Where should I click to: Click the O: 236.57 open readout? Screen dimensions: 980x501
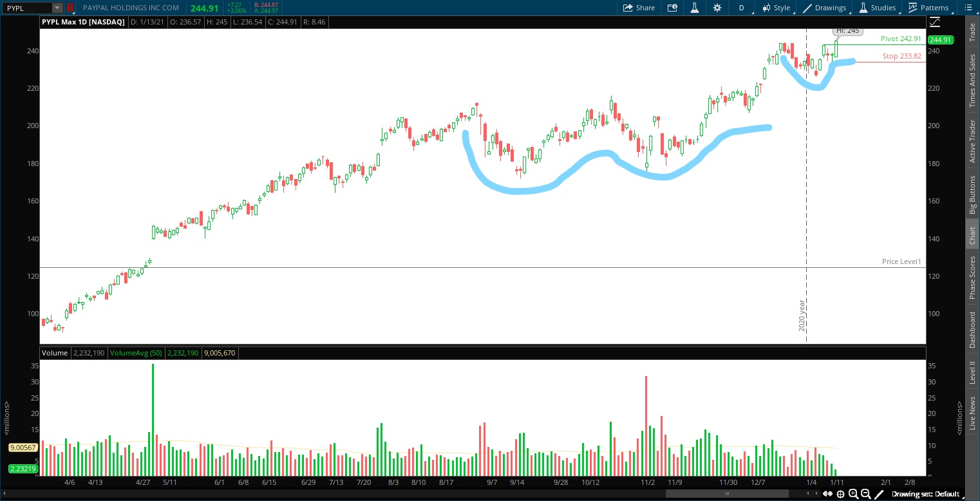pyautogui.click(x=187, y=22)
